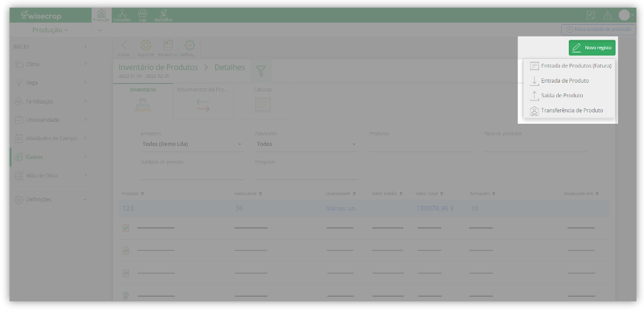The image size is (644, 310).
Task: Click the 130078,96 € total value
Action: click(x=435, y=208)
